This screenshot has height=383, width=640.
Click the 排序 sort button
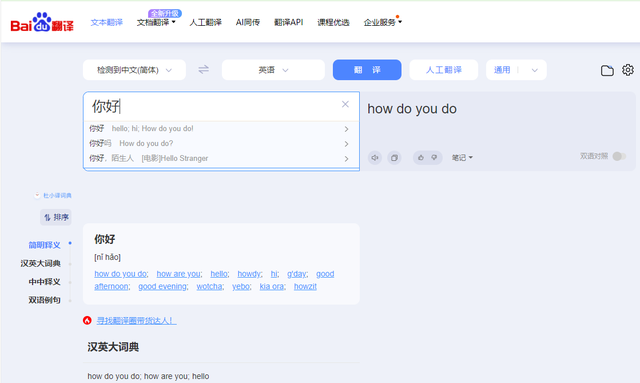click(x=56, y=217)
